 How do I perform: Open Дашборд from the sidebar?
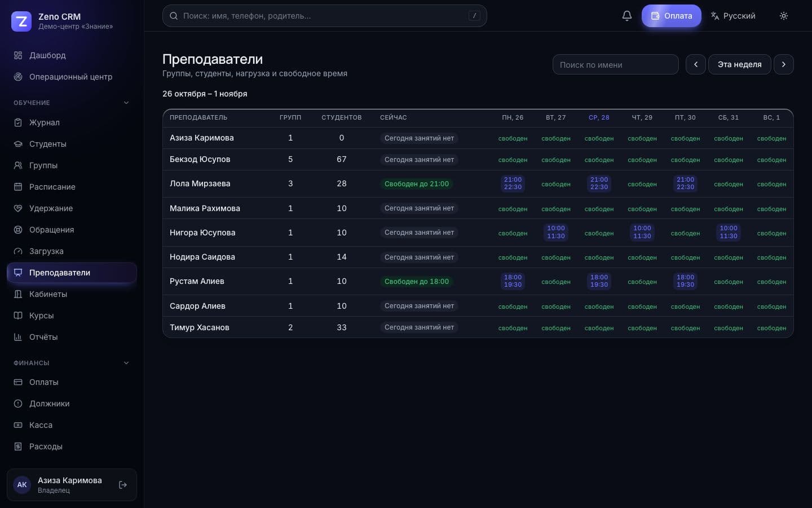point(72,55)
